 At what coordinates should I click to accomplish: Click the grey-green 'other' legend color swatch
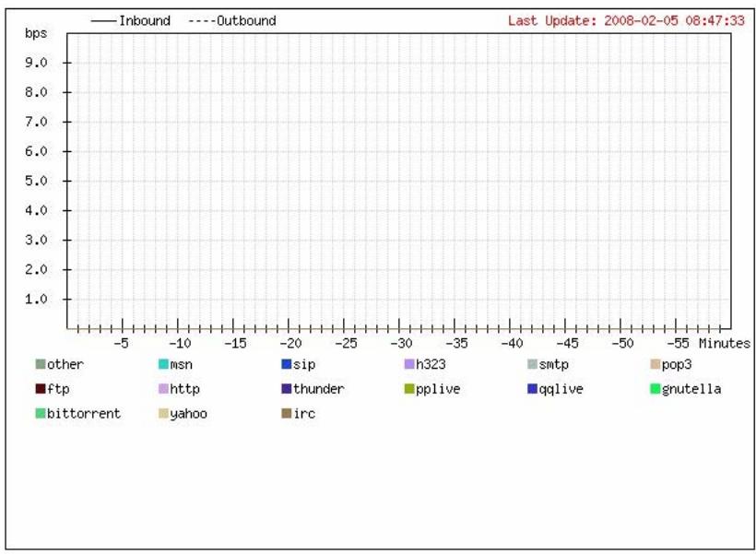[41, 364]
